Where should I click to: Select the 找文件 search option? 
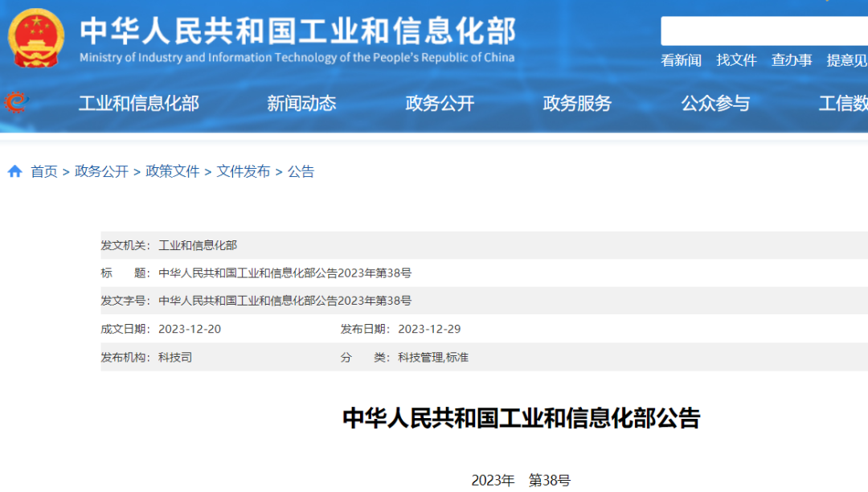pos(736,60)
